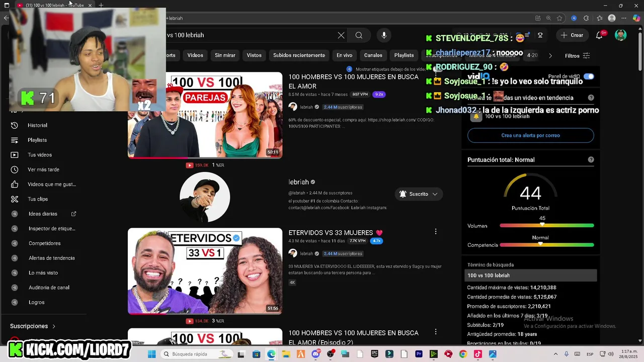Select the Playlists filter chip

[x=404, y=55]
